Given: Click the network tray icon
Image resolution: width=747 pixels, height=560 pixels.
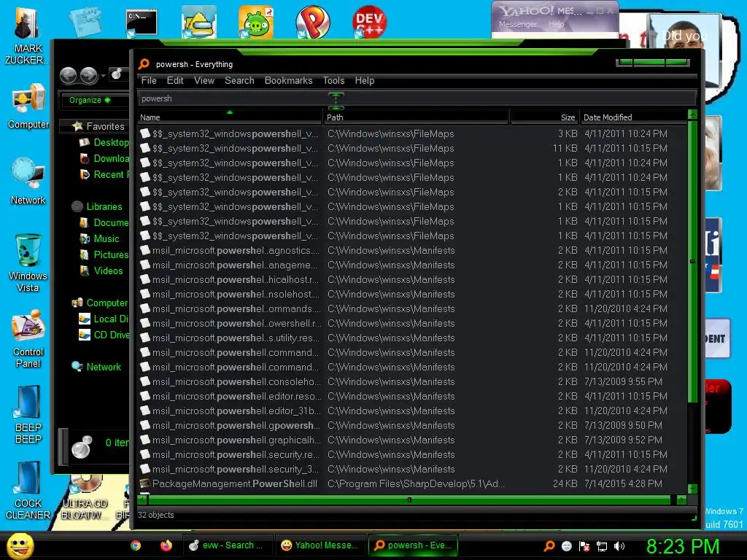Looking at the screenshot, I should pos(602,547).
